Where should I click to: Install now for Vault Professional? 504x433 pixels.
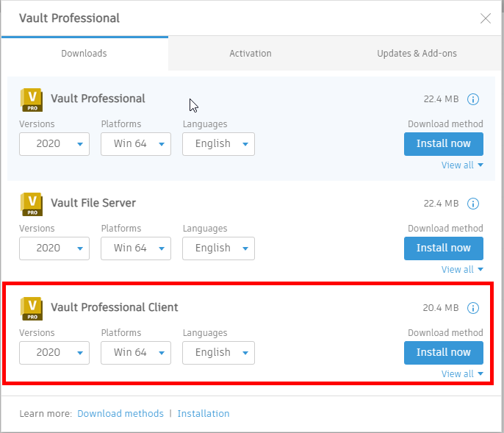[x=444, y=144]
